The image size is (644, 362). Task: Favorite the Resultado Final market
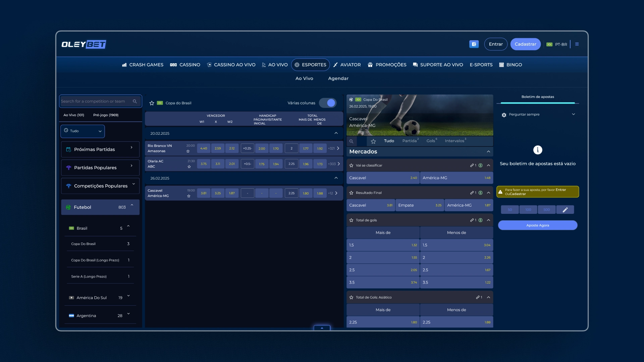[x=351, y=193]
